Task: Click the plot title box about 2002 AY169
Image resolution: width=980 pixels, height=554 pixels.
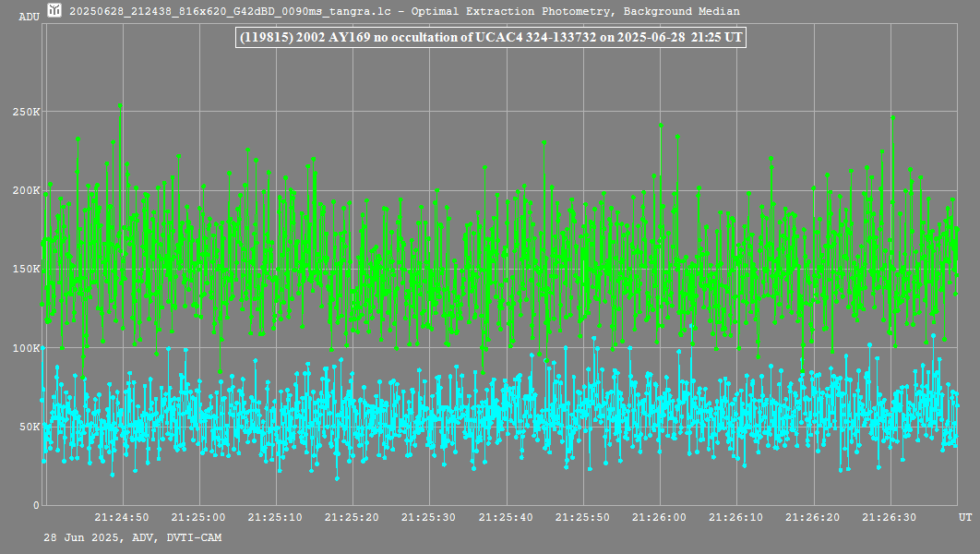Action: pyautogui.click(x=490, y=39)
